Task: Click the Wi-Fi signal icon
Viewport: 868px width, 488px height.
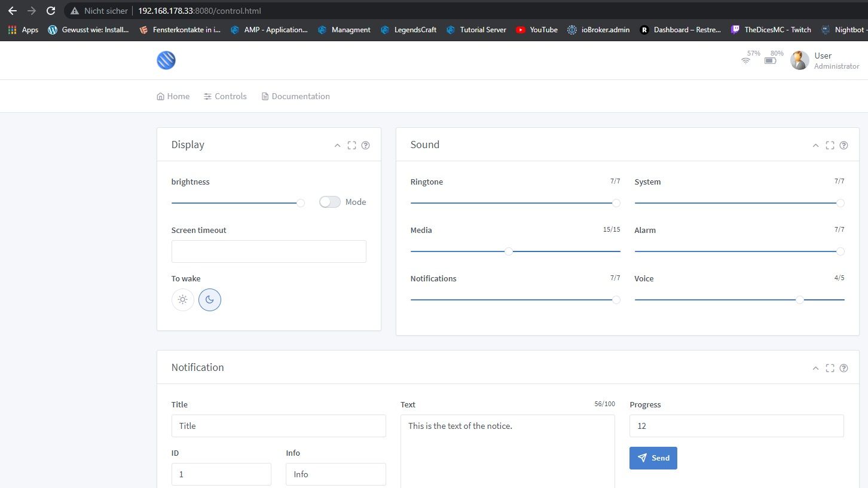Action: [745, 60]
